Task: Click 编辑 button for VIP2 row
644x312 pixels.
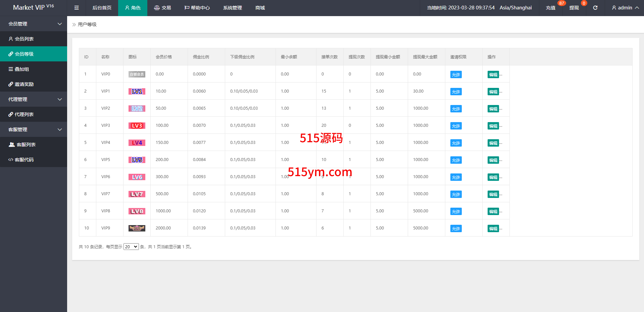Action: click(493, 109)
